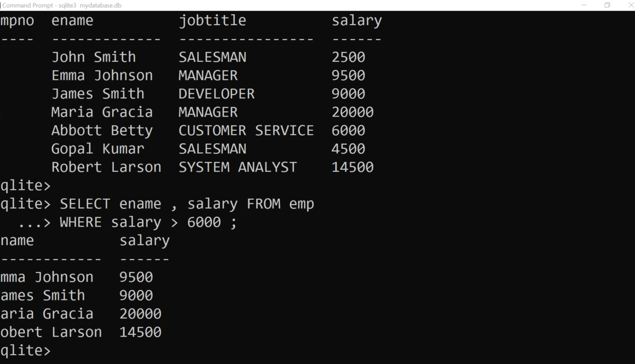Click the DEVELOPER job title

[x=216, y=94]
